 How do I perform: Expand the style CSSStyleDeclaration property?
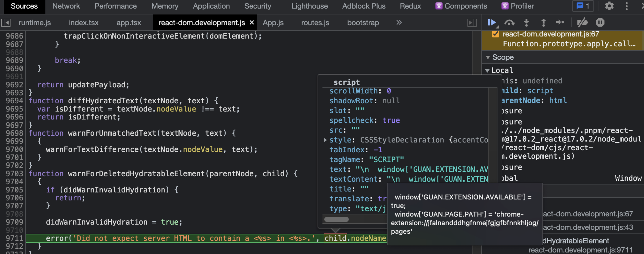click(325, 140)
